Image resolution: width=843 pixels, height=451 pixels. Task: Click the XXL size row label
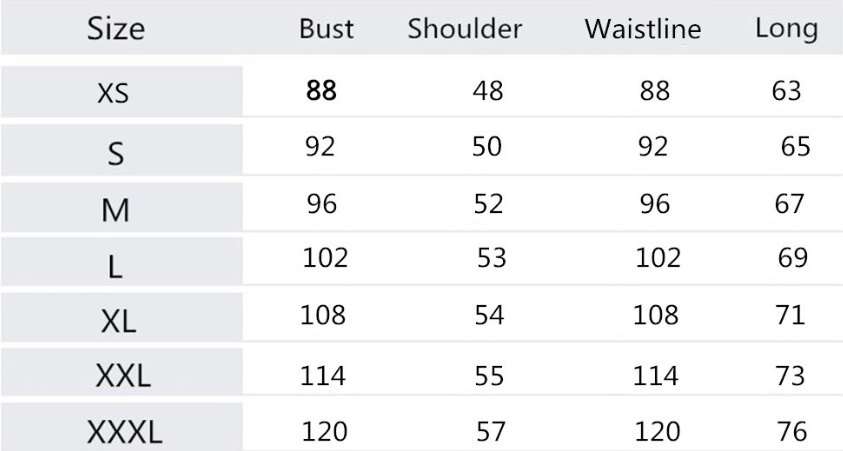[x=122, y=377]
